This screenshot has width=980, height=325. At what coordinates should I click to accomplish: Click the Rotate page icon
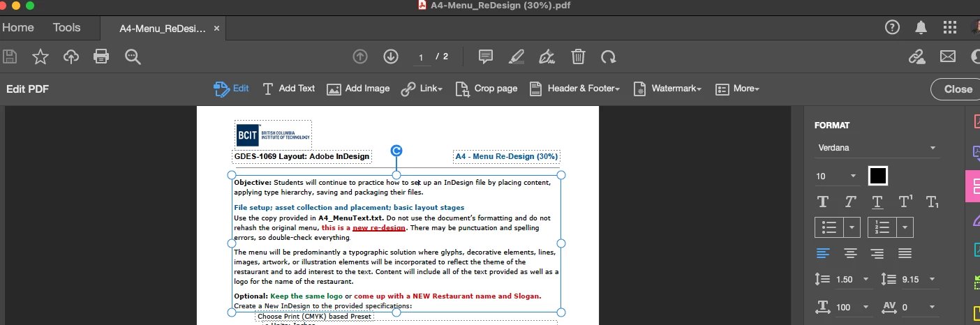click(x=609, y=56)
